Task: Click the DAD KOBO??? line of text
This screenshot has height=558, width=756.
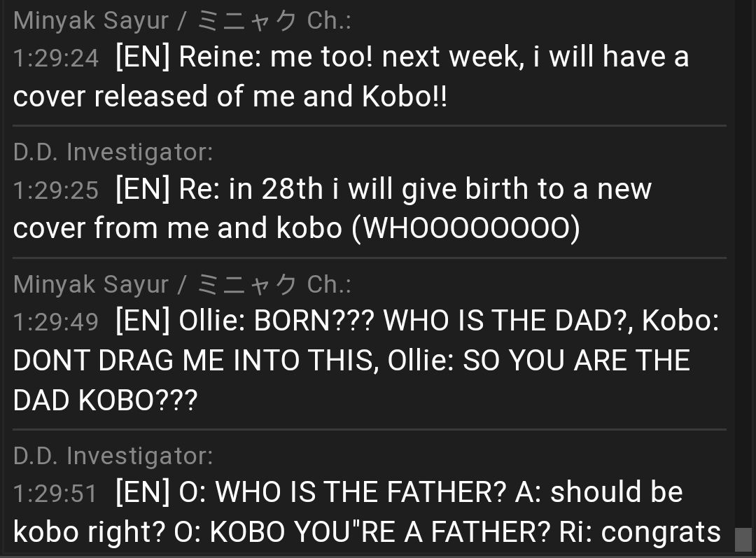Action: (105, 400)
